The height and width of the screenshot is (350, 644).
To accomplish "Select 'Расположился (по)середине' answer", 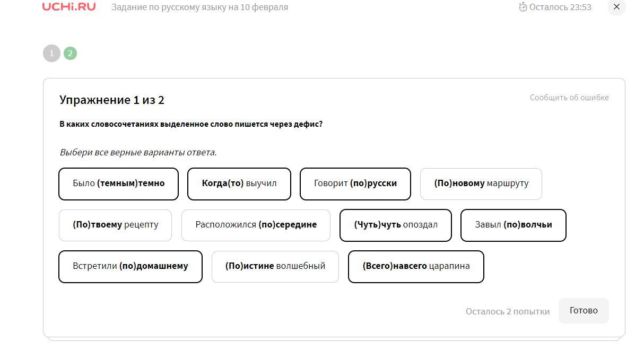I will [x=256, y=225].
